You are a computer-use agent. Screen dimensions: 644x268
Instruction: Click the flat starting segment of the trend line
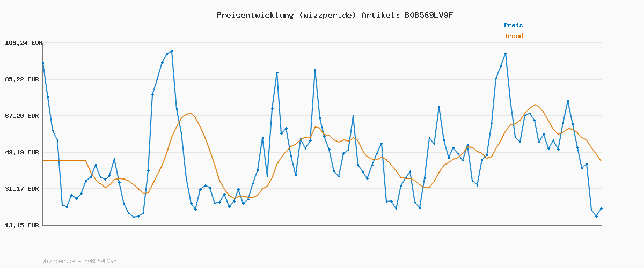tap(64, 161)
